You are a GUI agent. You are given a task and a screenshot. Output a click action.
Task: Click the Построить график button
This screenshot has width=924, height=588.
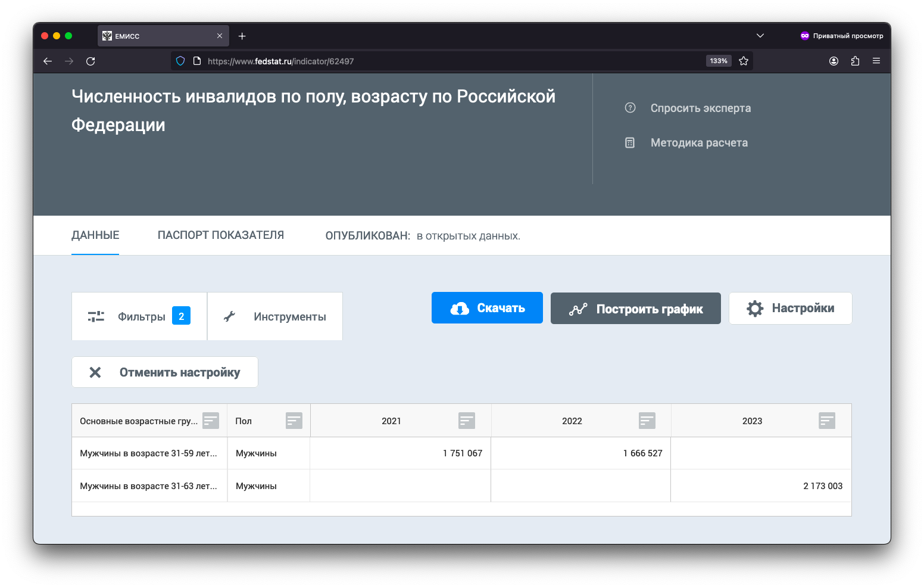point(635,309)
